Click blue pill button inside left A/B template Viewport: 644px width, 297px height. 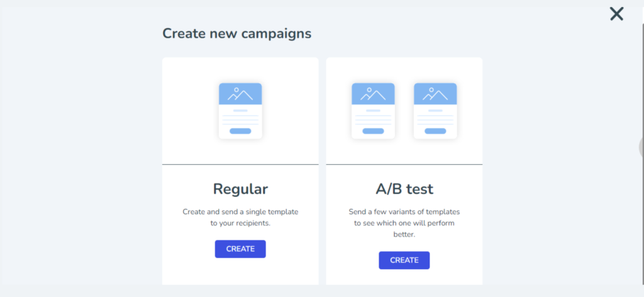point(374,131)
